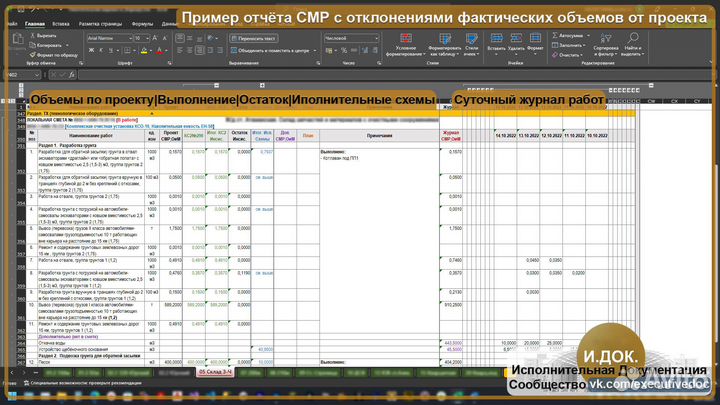Open Форматировать как таблицу gallery

click(444, 45)
